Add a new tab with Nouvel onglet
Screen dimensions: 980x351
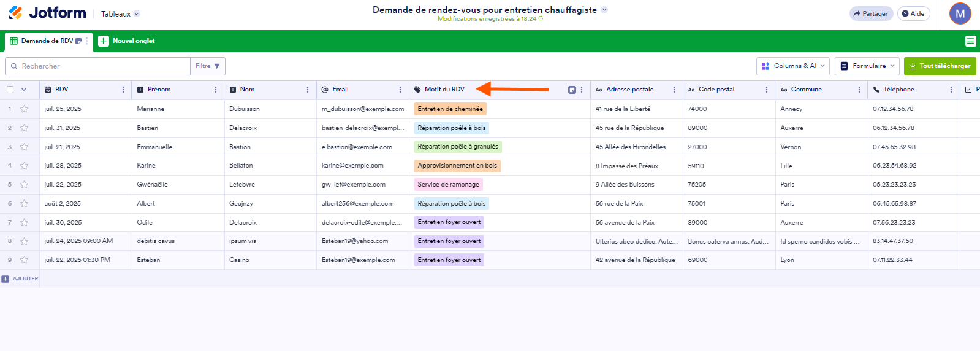pyautogui.click(x=127, y=41)
